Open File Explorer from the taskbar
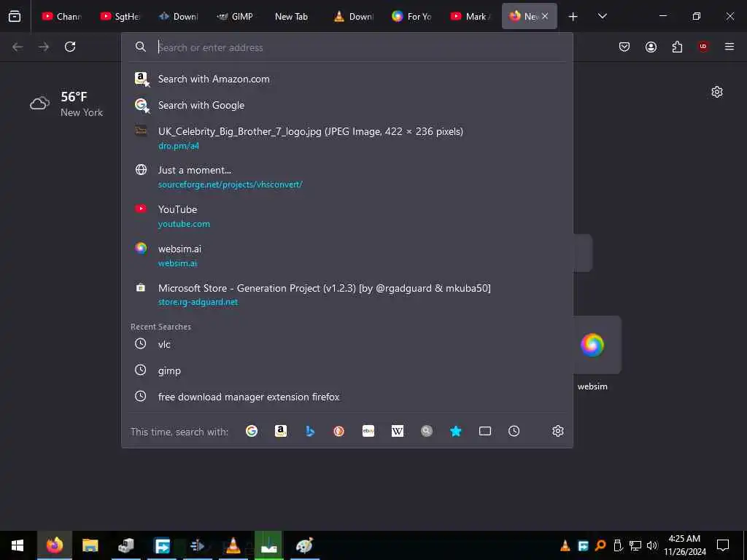747x560 pixels. (x=90, y=545)
